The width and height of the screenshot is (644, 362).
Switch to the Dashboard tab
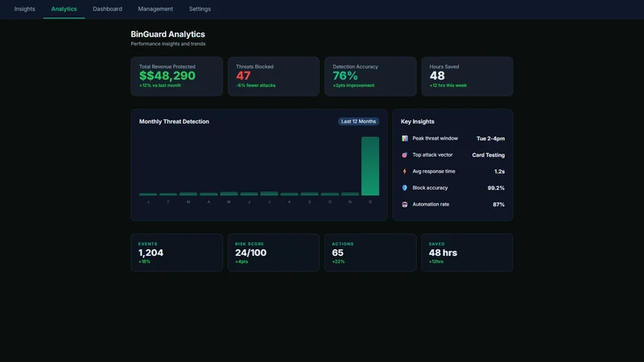107,9
